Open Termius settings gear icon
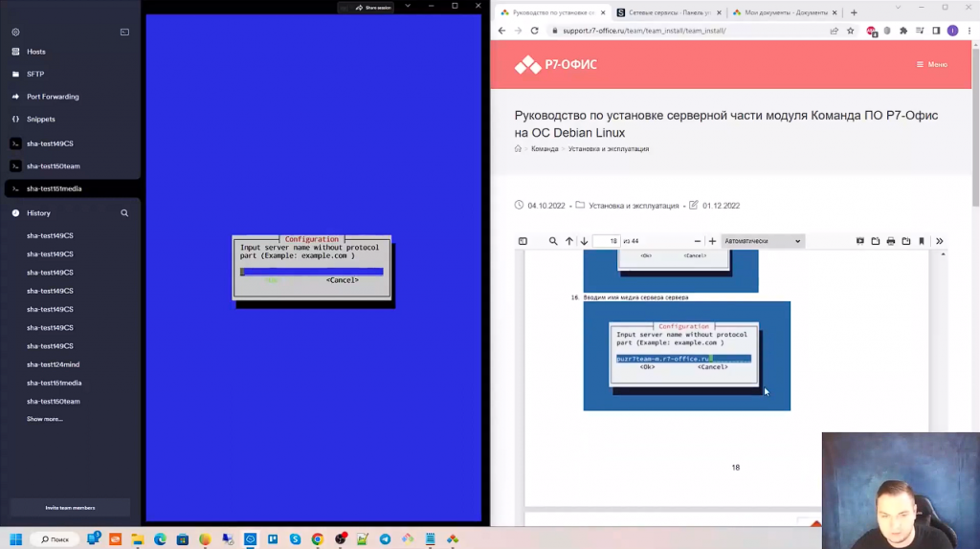Viewport: 980px width, 549px height. click(x=15, y=32)
